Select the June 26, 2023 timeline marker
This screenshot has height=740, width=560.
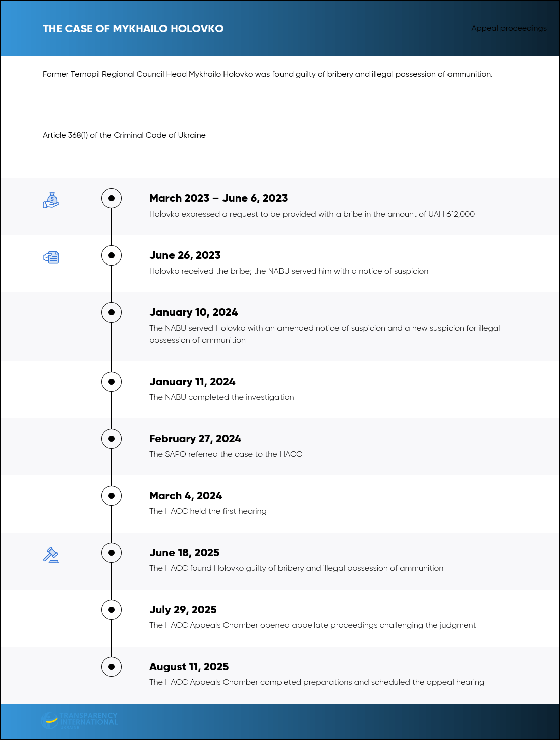111,255
